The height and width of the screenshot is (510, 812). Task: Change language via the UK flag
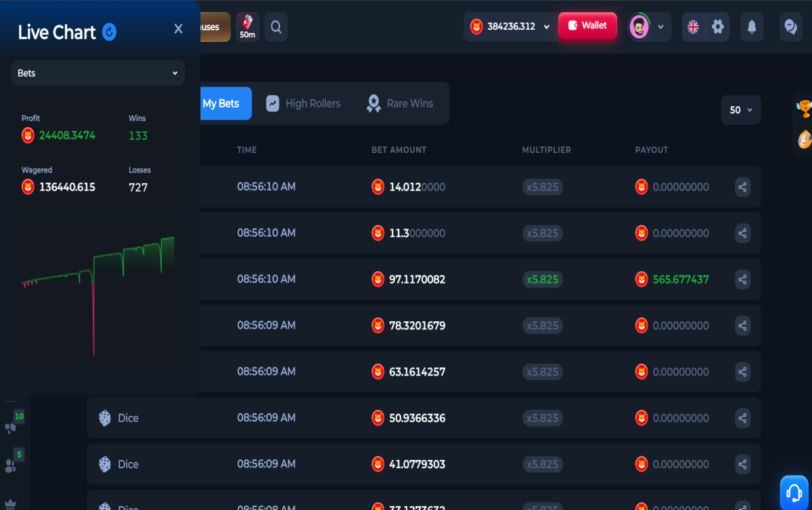694,27
